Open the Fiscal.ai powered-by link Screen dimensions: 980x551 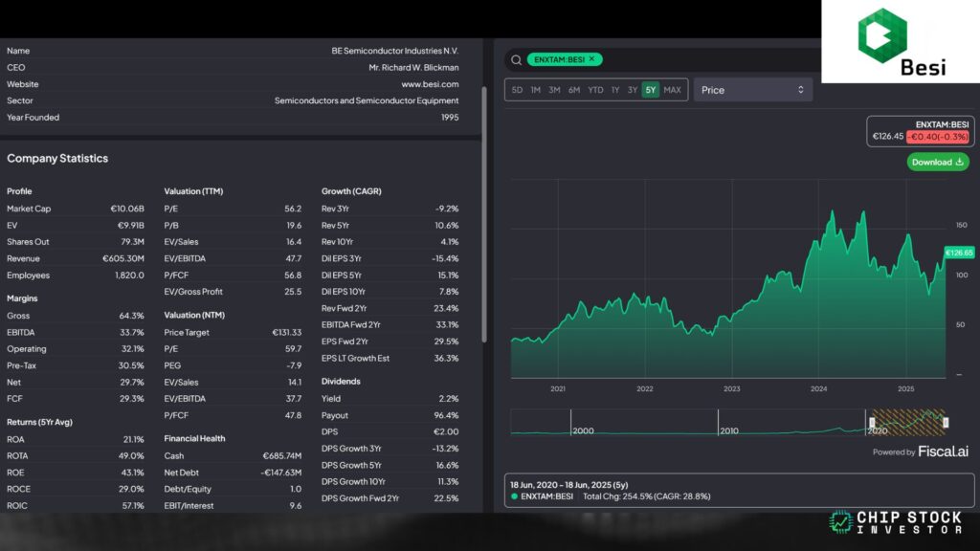pyautogui.click(x=943, y=452)
